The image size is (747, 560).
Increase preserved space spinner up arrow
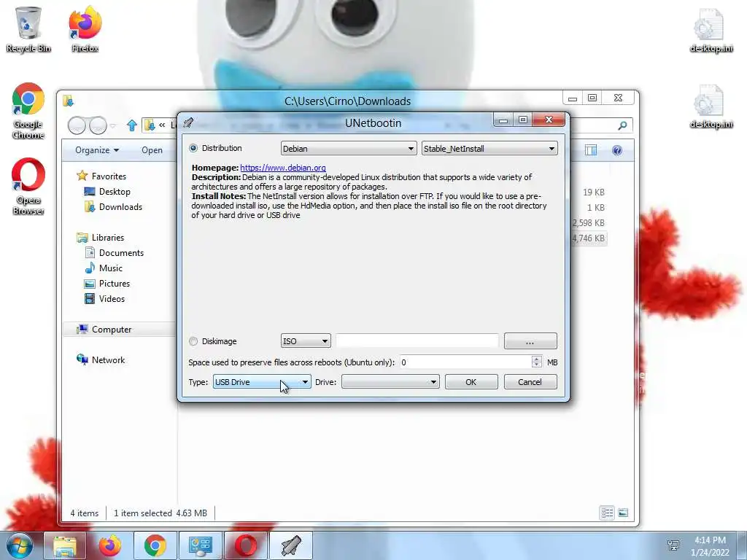coord(536,359)
